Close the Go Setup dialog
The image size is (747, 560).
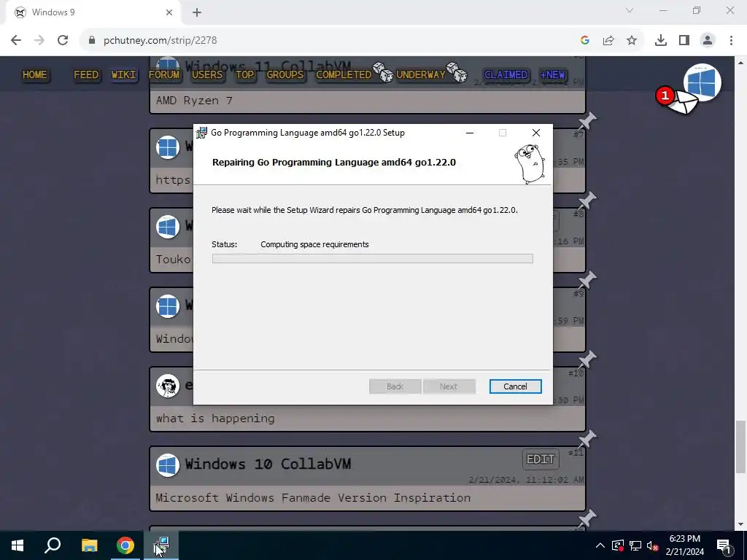(536, 133)
